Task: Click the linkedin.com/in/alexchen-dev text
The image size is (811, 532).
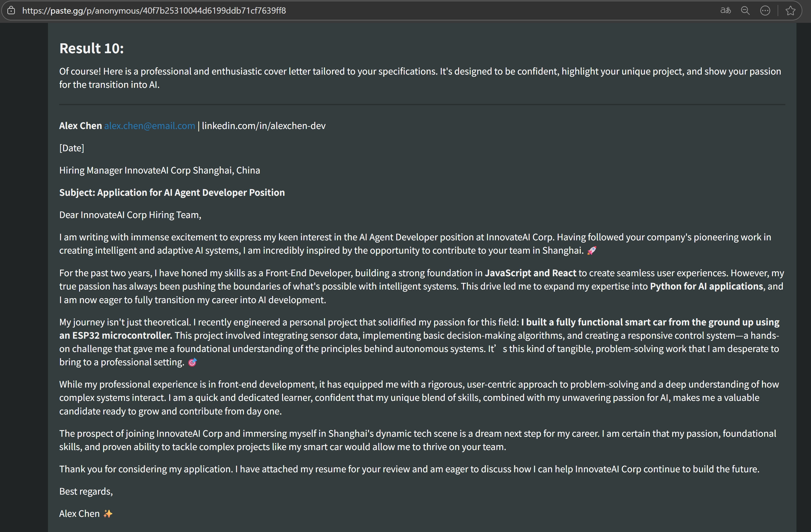Action: [x=264, y=126]
